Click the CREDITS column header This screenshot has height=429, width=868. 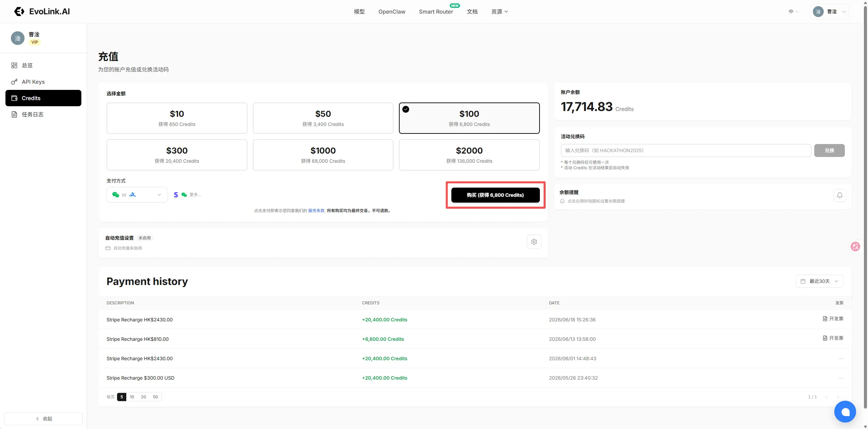[370, 303]
